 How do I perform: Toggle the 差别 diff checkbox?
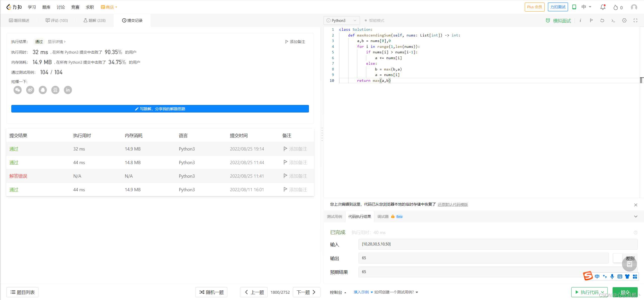(x=618, y=258)
